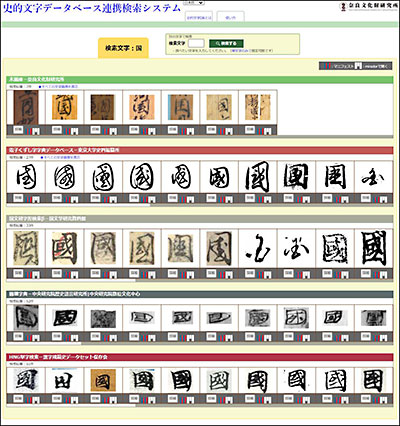Image resolution: width=400 pixels, height=426 pixels.
Task: Open the first tab beside the site title
Action: (x=199, y=17)
